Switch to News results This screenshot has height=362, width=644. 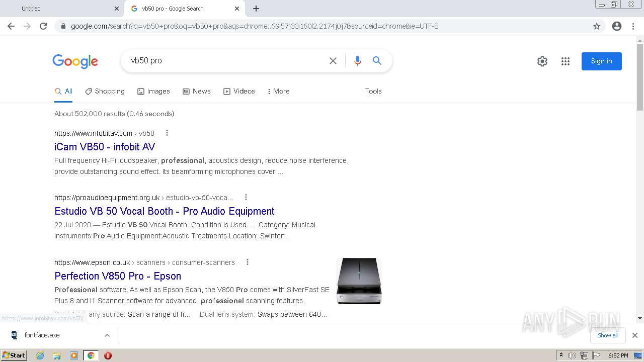(x=196, y=92)
